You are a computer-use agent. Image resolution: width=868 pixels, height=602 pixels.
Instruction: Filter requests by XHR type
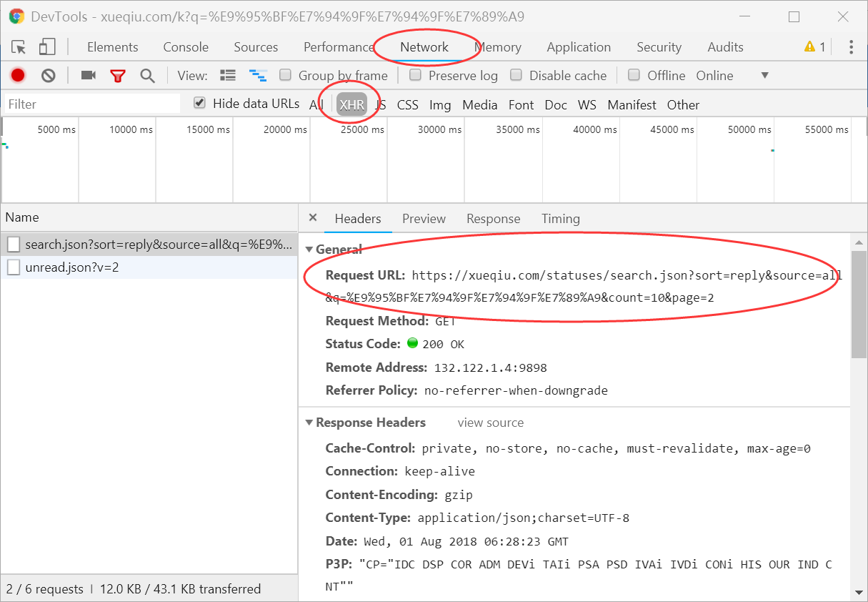[352, 105]
